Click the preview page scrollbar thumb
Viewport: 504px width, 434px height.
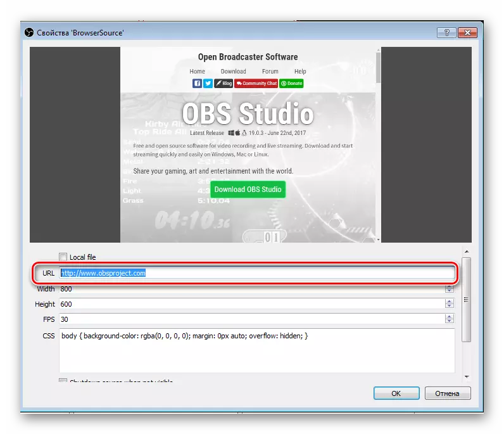click(379, 67)
